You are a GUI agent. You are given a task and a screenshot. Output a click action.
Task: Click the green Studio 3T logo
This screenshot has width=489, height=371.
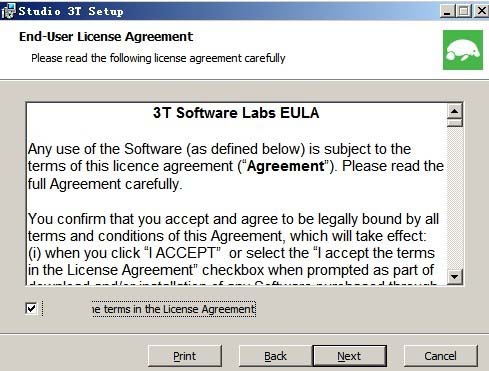463,50
